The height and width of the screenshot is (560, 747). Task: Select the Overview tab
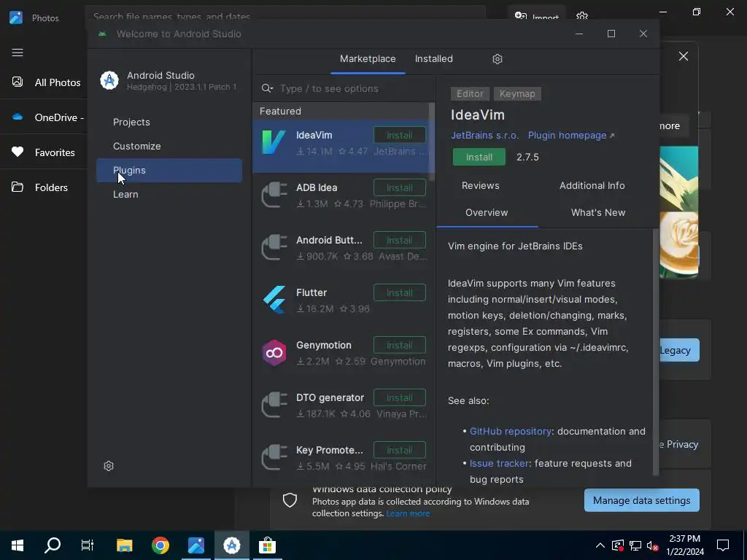(x=487, y=212)
